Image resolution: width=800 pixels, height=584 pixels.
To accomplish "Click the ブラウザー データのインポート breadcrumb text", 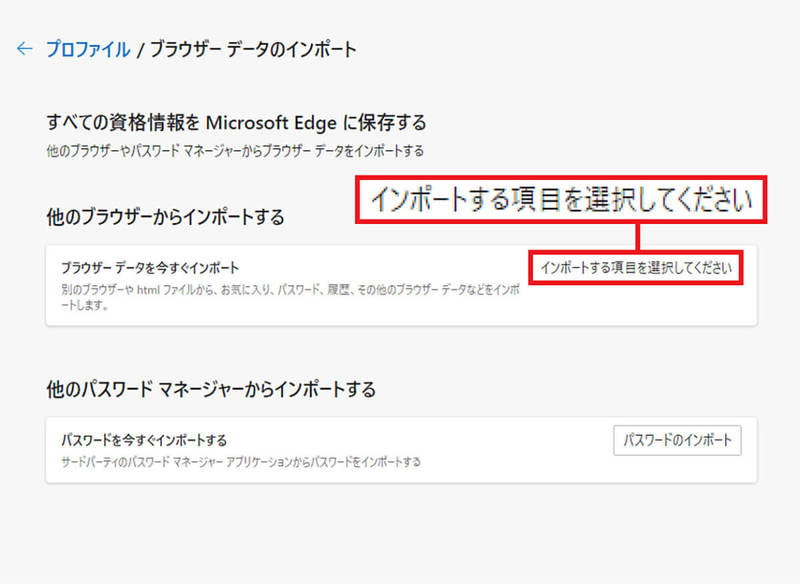I will pos(253,49).
